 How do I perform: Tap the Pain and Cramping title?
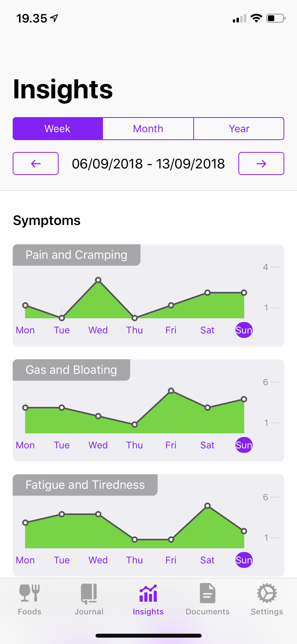coord(77,255)
